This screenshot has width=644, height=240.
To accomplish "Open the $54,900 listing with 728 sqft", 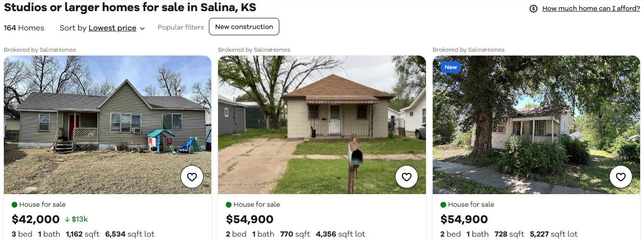I will (464, 219).
